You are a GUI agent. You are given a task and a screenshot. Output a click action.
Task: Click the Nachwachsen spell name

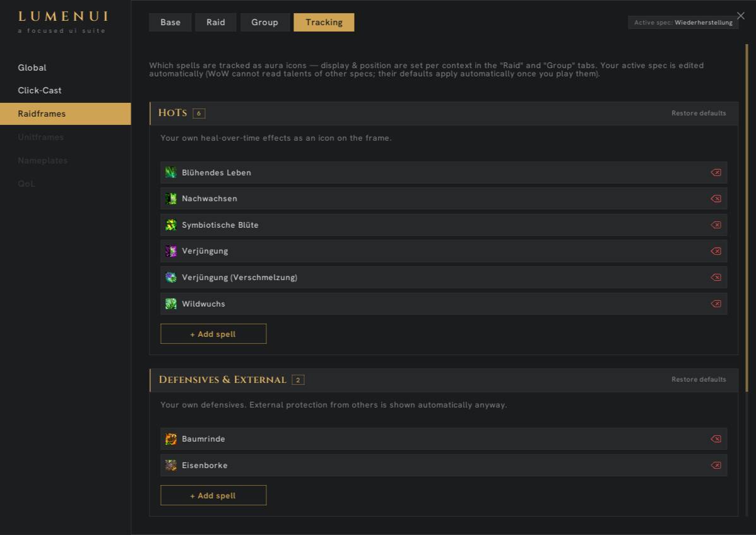[x=210, y=199]
